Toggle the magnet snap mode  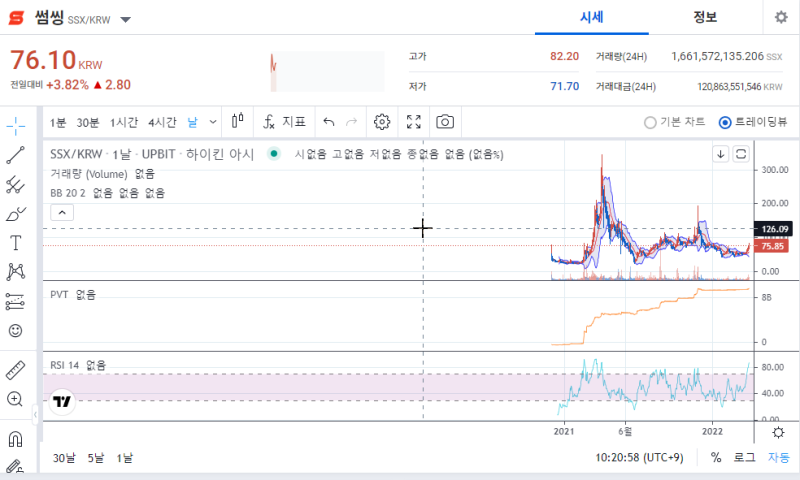tap(16, 439)
